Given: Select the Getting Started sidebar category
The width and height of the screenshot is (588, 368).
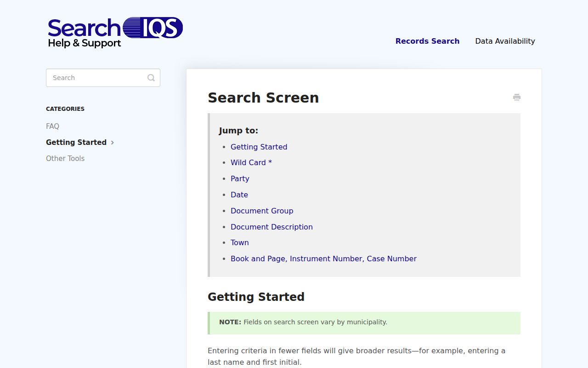Looking at the screenshot, I should (76, 142).
